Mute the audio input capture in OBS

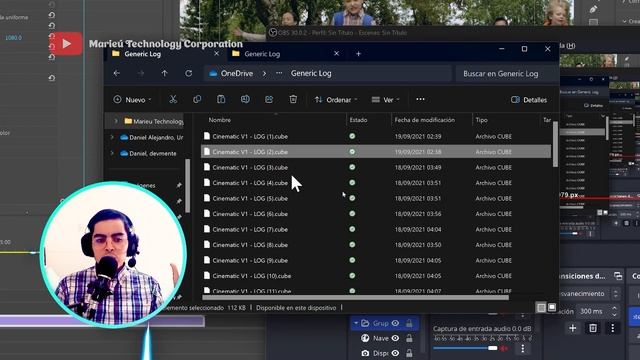(505, 348)
